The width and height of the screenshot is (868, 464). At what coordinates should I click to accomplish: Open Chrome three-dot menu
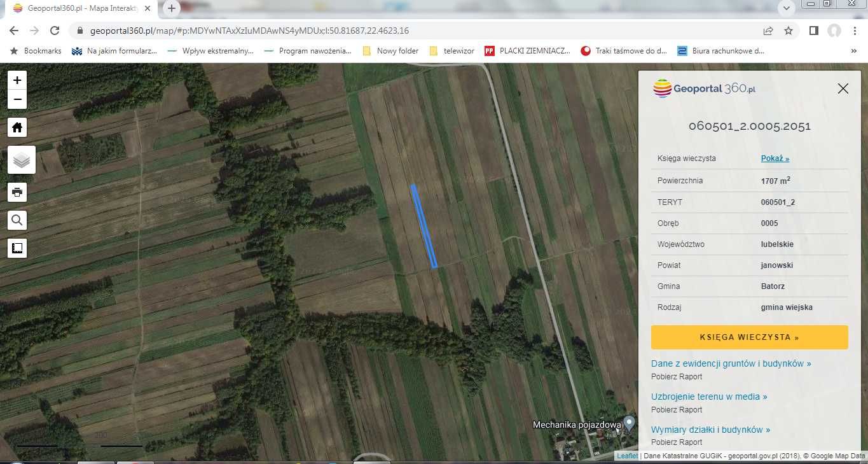point(855,31)
